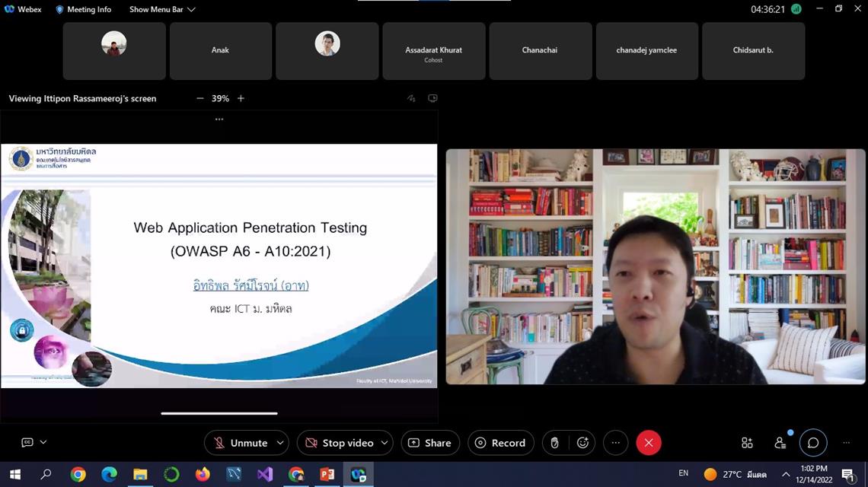Click the red leave meeting button

click(649, 443)
